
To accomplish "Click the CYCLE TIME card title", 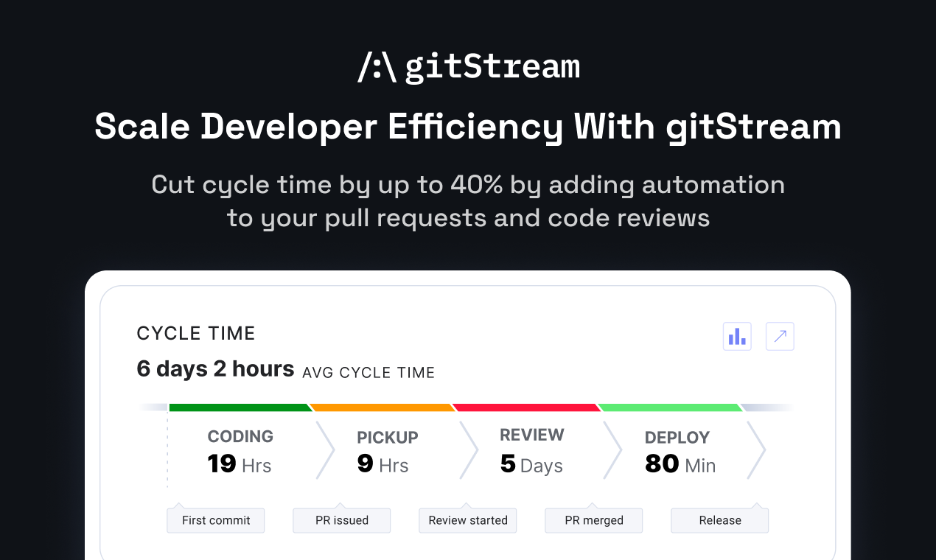I will point(196,333).
